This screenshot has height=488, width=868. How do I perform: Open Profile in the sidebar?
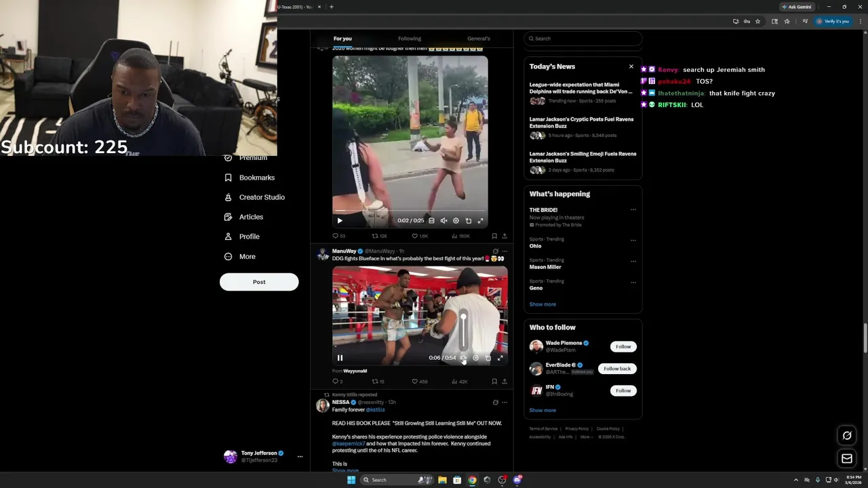(x=242, y=237)
